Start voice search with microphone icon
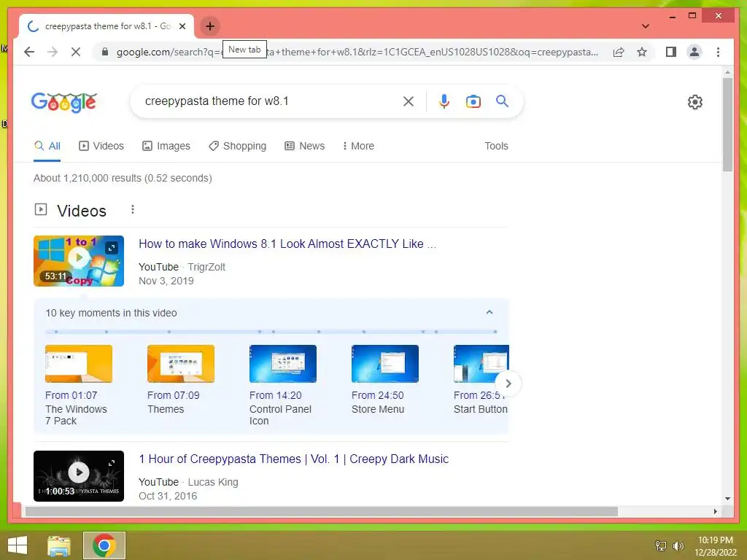Screen dimensions: 747x560 [444, 101]
